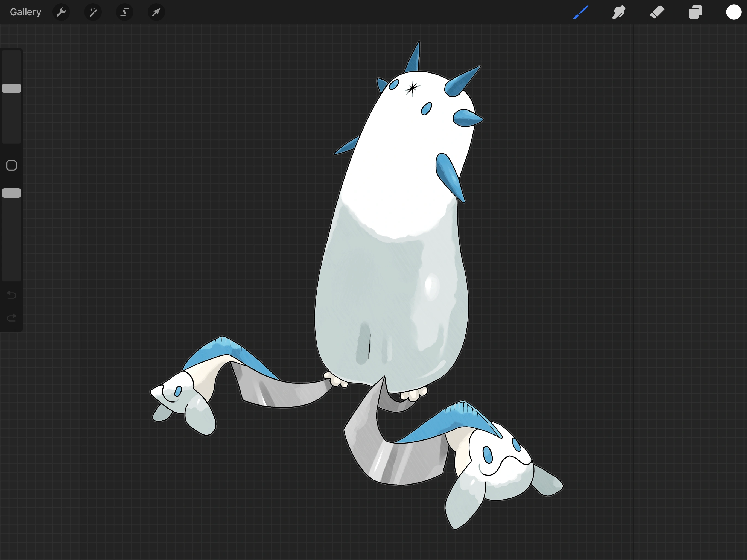The width and height of the screenshot is (747, 560).
Task: Open the Actions wrench menu
Action: (x=61, y=12)
